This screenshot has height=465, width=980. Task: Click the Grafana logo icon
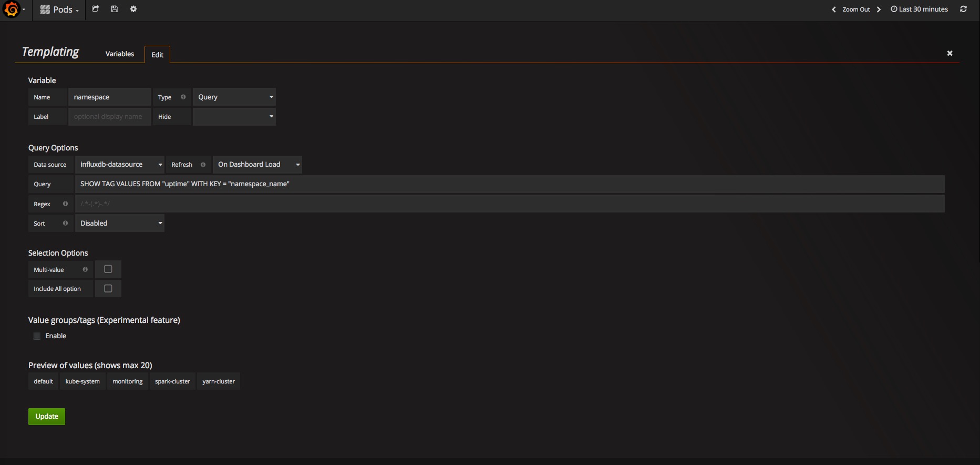point(12,9)
